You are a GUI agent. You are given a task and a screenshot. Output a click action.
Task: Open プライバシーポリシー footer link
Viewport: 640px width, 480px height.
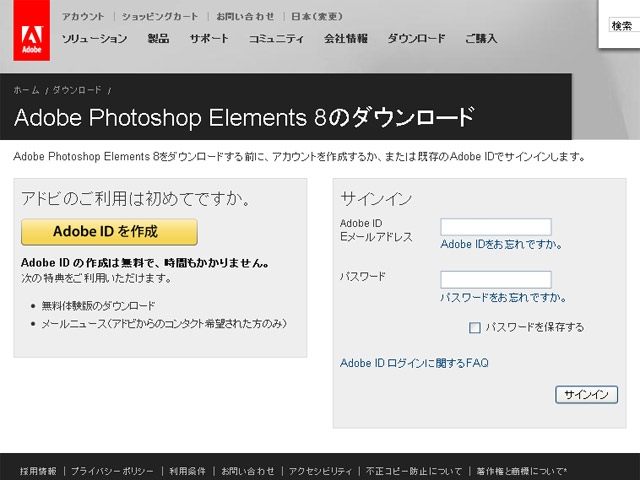(x=113, y=471)
